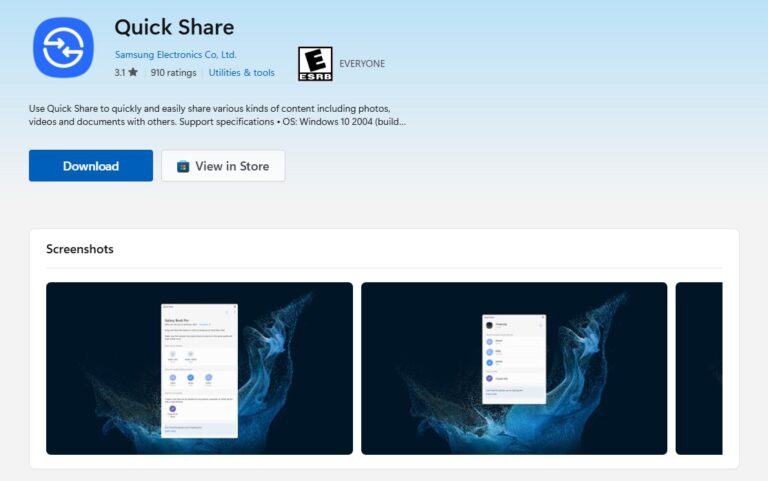Open the partially visible third screenshot
This screenshot has width=768, height=481.
(x=699, y=368)
